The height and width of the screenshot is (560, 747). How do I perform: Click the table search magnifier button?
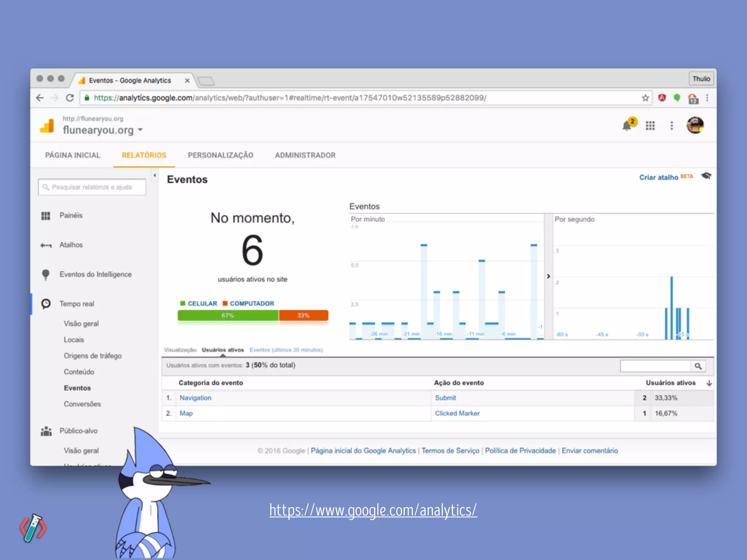698,366
